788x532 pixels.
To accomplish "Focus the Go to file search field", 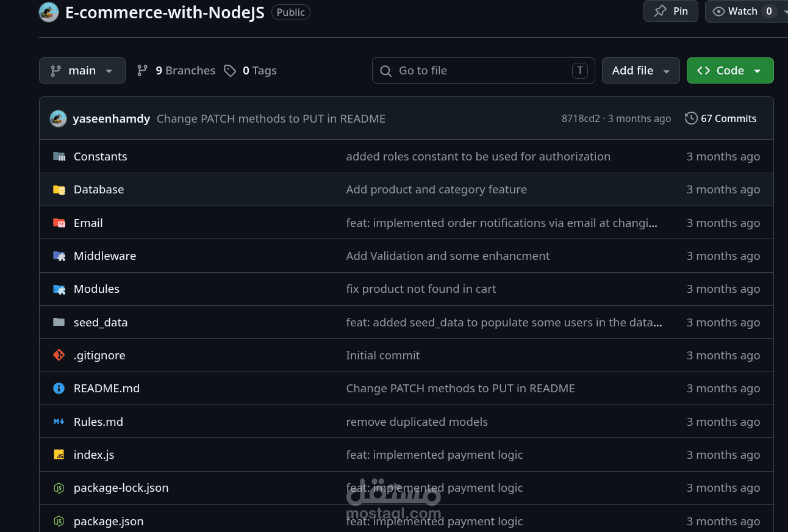I will point(484,70).
